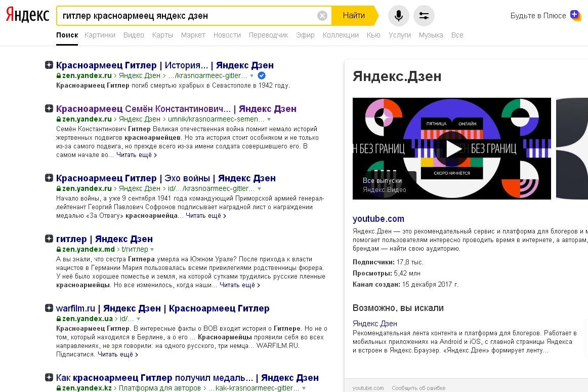The image size is (588, 392).
Task: Open the Коллекции tab
Action: pos(341,35)
